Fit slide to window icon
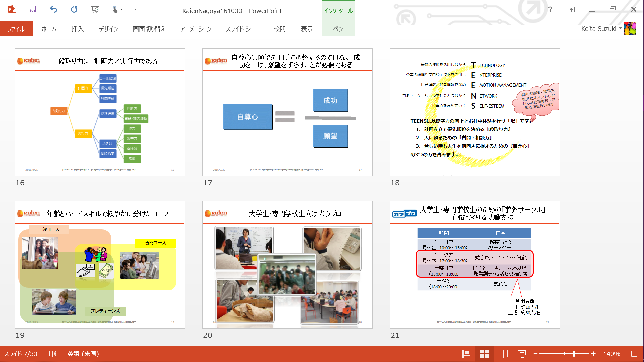This screenshot has width=644, height=362. [634, 354]
